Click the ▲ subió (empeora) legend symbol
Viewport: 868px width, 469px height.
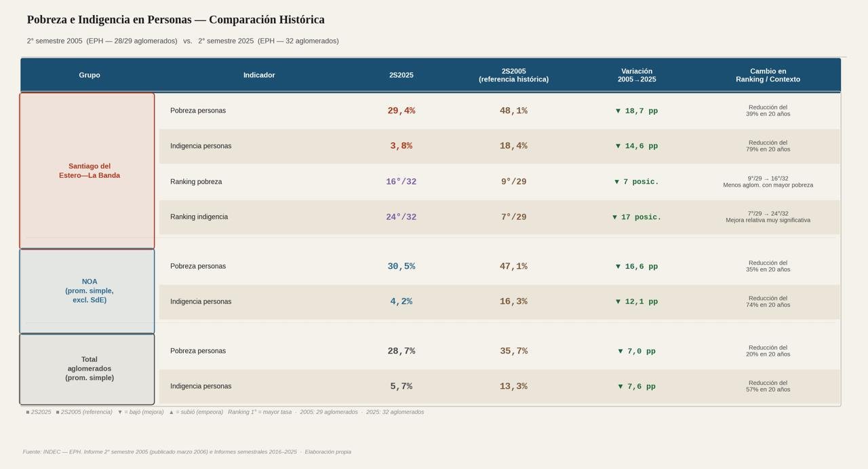(172, 412)
